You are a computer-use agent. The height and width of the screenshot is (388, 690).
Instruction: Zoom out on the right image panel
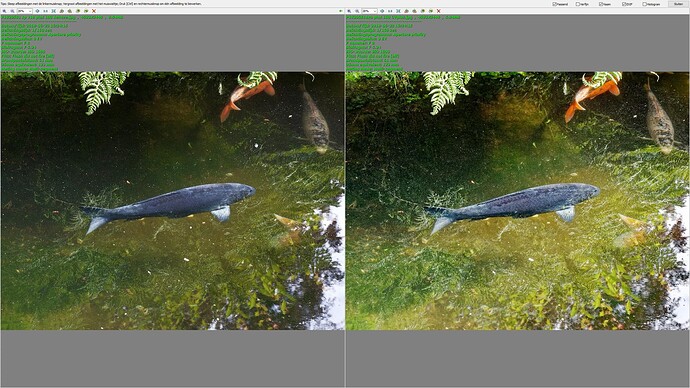(357, 11)
